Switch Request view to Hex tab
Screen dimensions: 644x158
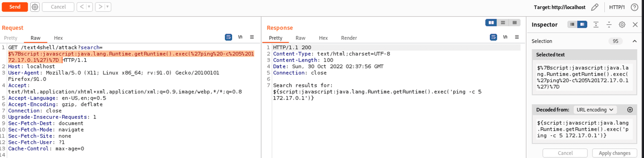click(x=58, y=38)
